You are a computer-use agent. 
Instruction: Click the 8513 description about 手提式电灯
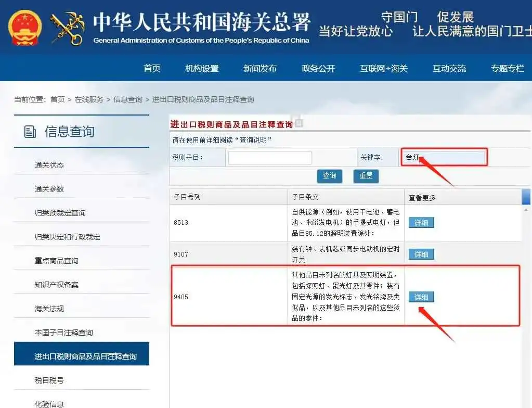point(345,223)
